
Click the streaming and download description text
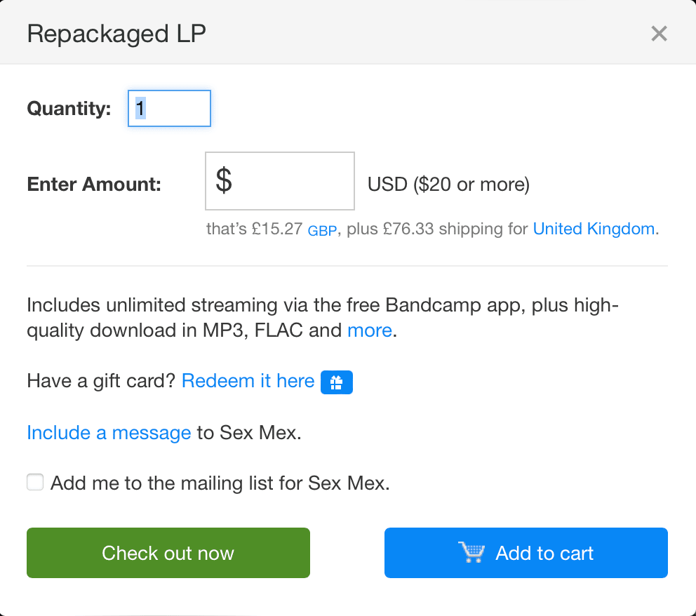click(323, 318)
